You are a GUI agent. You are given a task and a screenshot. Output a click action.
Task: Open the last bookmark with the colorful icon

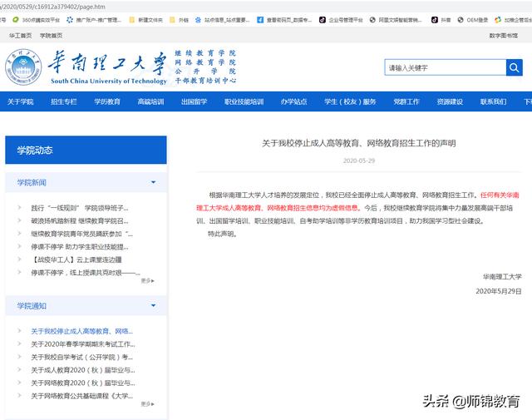(x=513, y=20)
